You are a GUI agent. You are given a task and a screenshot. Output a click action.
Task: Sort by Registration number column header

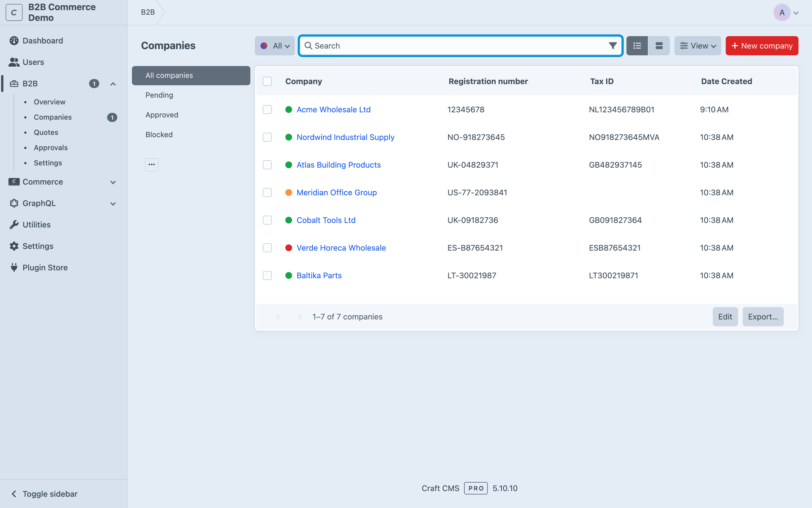click(x=488, y=81)
